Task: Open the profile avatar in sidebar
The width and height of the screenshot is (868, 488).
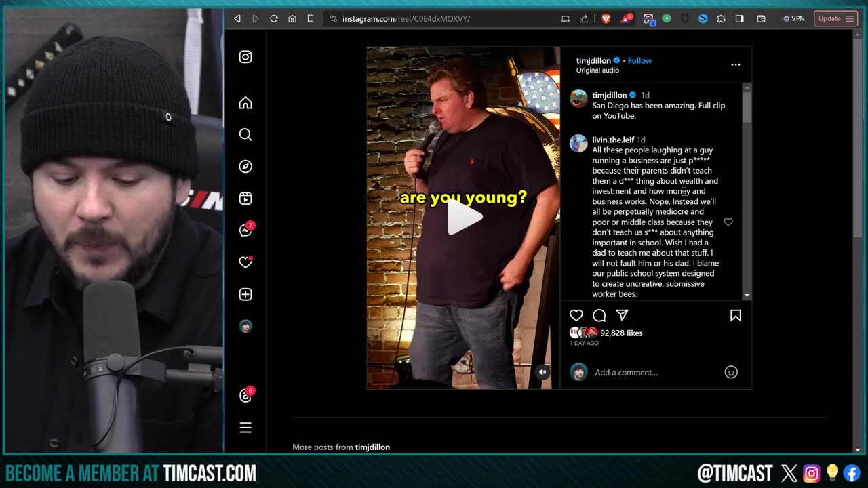Action: click(x=245, y=327)
